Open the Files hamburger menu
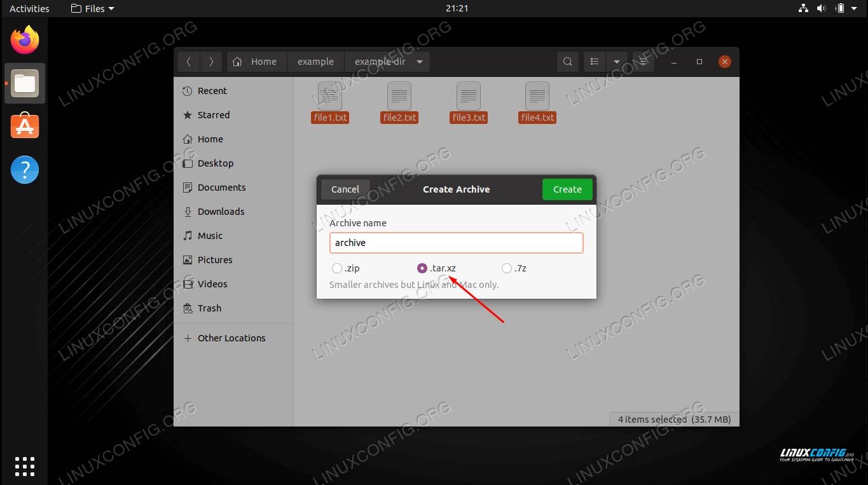 click(x=644, y=62)
